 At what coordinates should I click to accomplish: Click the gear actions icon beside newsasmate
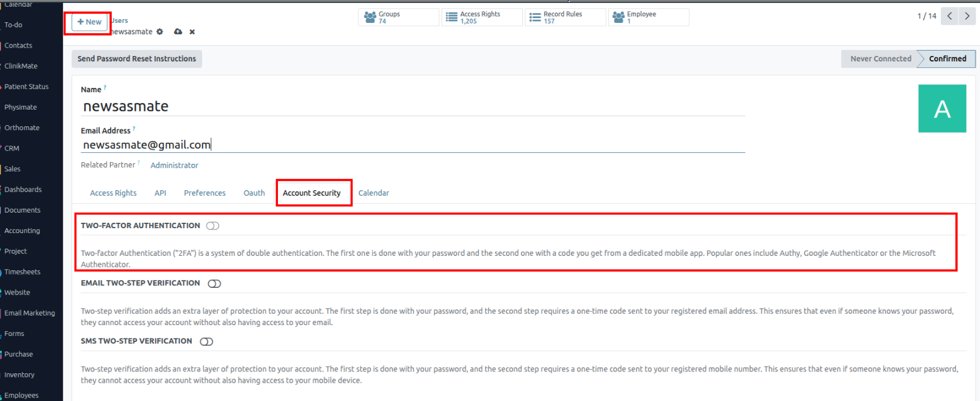159,32
